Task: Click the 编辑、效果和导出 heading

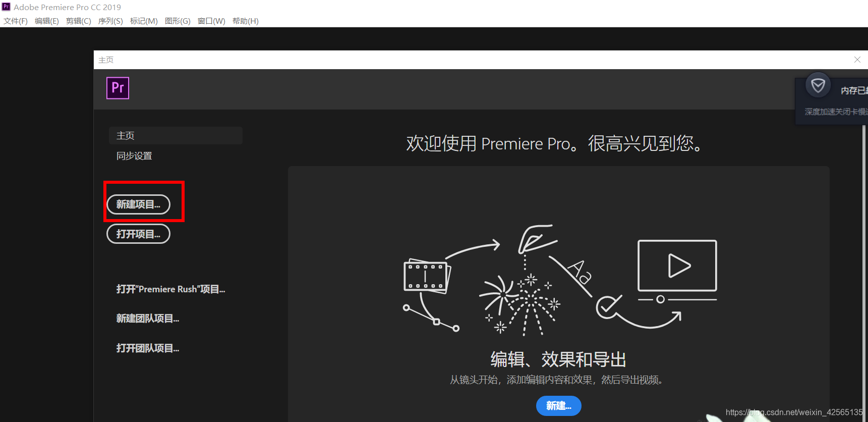Action: (x=558, y=359)
